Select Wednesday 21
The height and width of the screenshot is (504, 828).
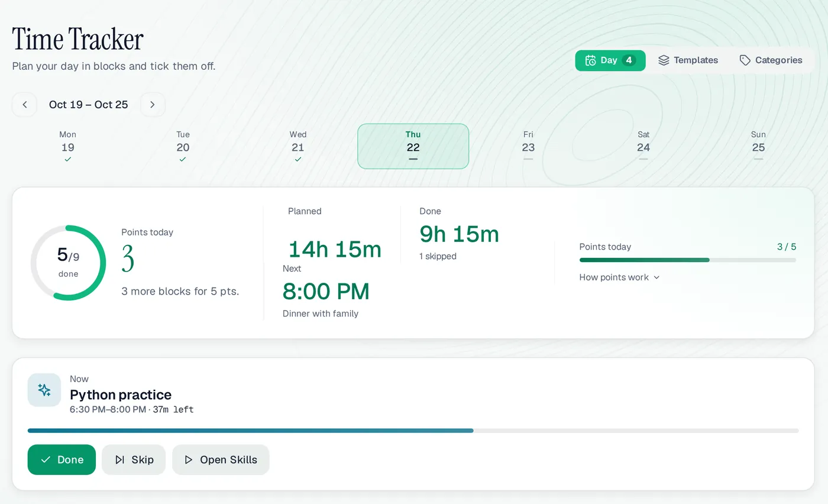pyautogui.click(x=298, y=146)
